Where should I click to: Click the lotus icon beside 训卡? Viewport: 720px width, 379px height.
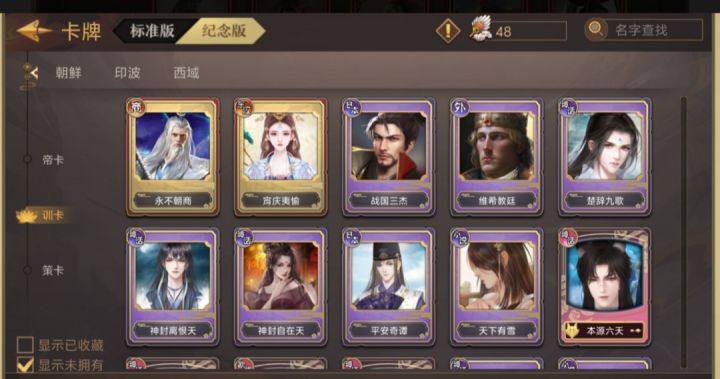click(x=27, y=215)
